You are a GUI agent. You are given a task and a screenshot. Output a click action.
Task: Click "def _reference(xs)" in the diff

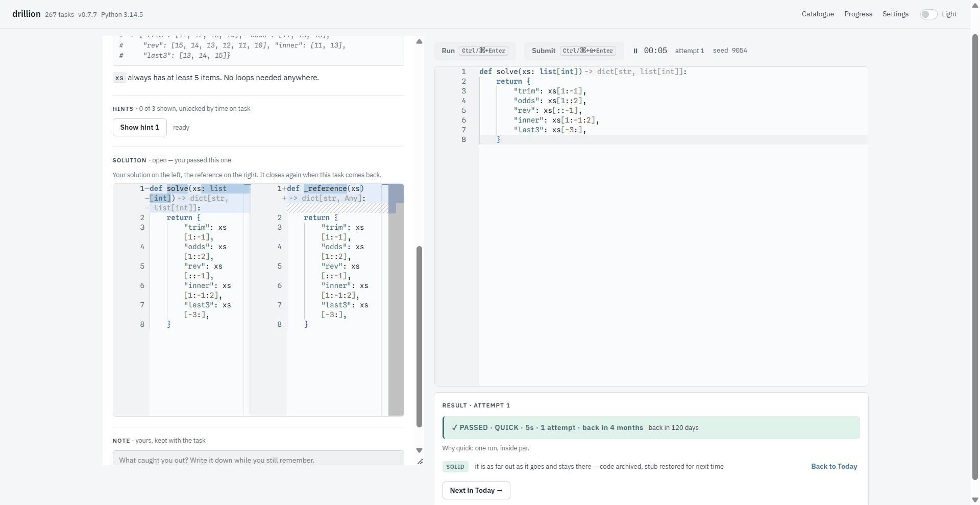pyautogui.click(x=325, y=188)
